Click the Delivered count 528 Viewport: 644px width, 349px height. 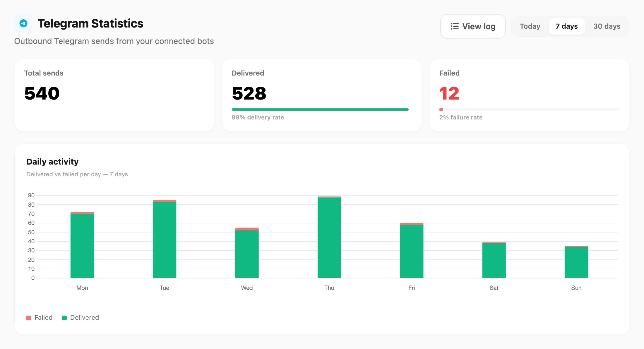point(249,93)
